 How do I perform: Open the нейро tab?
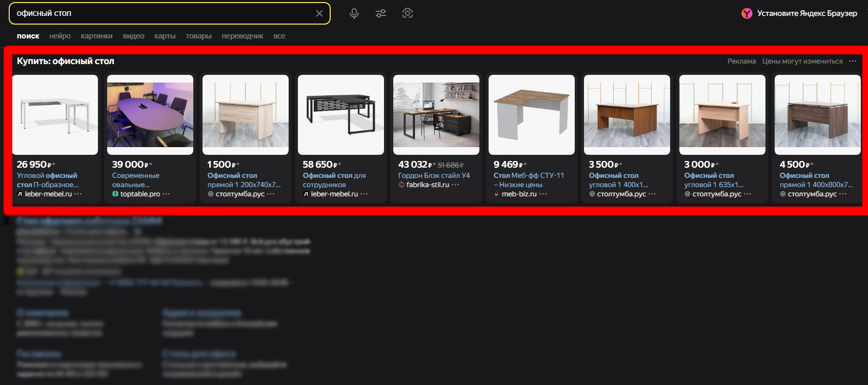click(x=60, y=36)
